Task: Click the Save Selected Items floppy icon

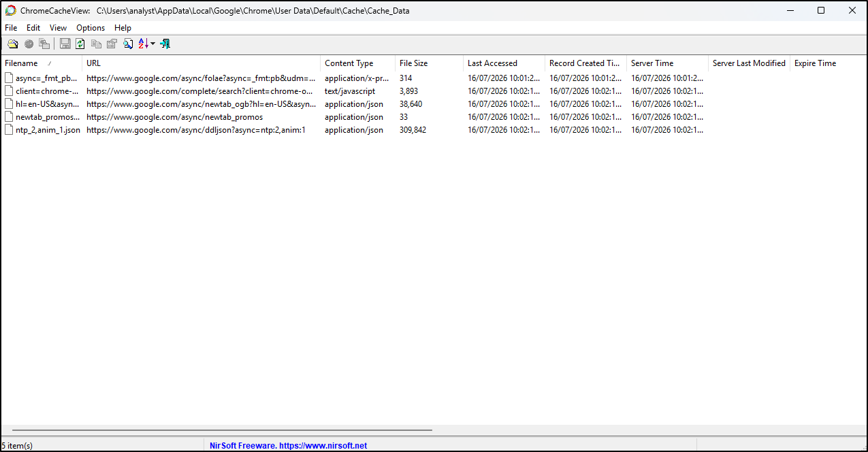Action: [65, 44]
